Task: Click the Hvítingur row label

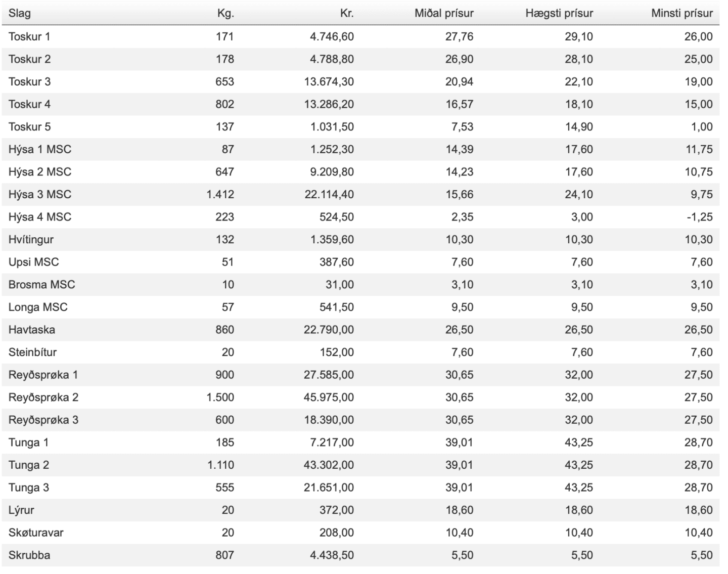Action: (x=31, y=240)
